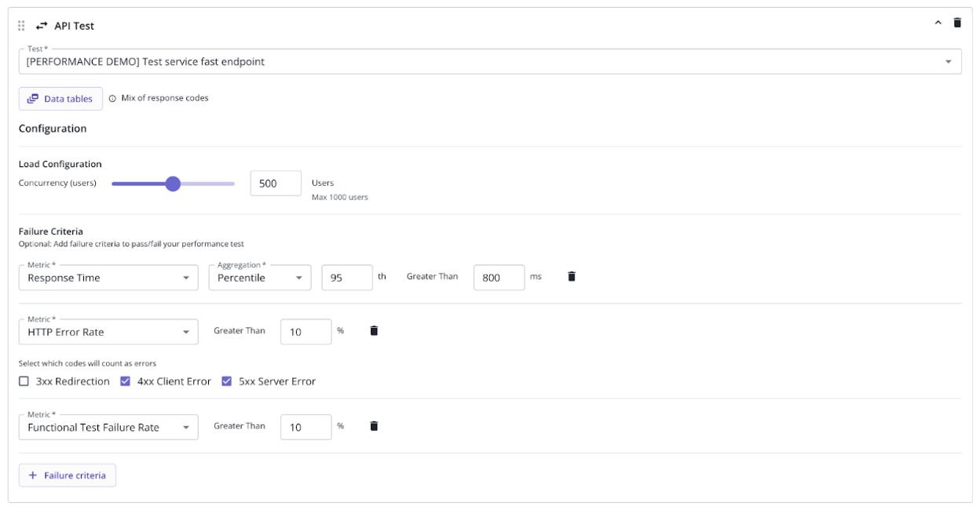This screenshot has height=510, width=980.
Task: Open the Data tables panel
Action: pyautogui.click(x=60, y=98)
